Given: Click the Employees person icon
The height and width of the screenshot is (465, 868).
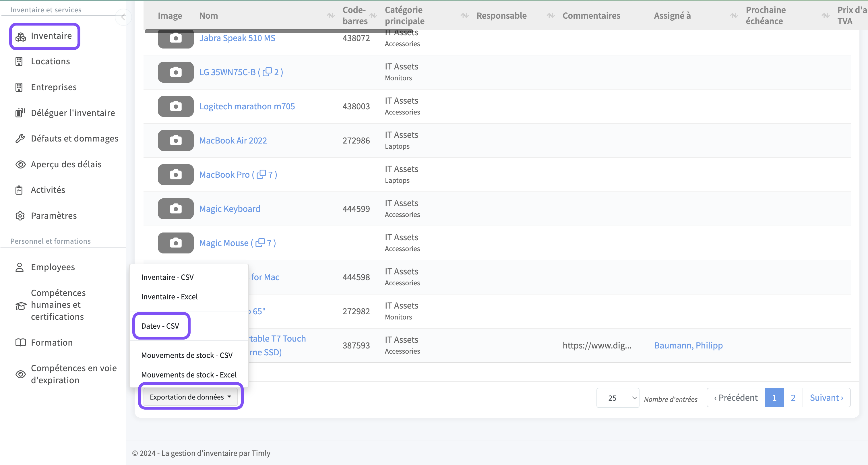Looking at the screenshot, I should pyautogui.click(x=20, y=267).
